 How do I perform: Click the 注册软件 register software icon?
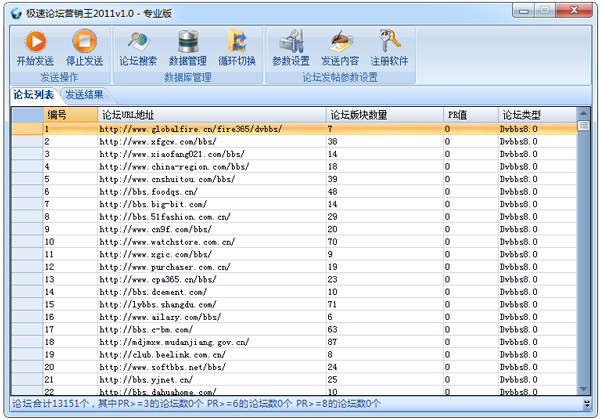pyautogui.click(x=389, y=47)
